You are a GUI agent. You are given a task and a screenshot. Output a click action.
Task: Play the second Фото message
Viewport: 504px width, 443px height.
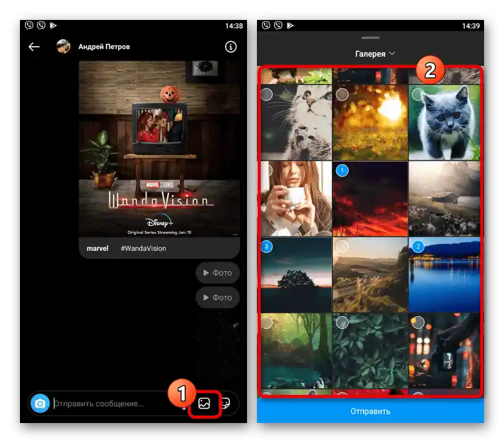click(x=217, y=298)
